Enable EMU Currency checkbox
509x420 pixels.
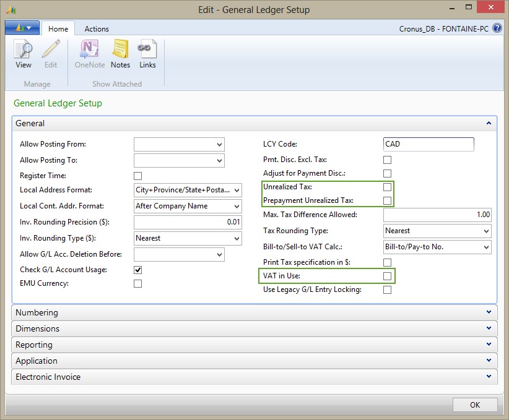click(x=137, y=283)
